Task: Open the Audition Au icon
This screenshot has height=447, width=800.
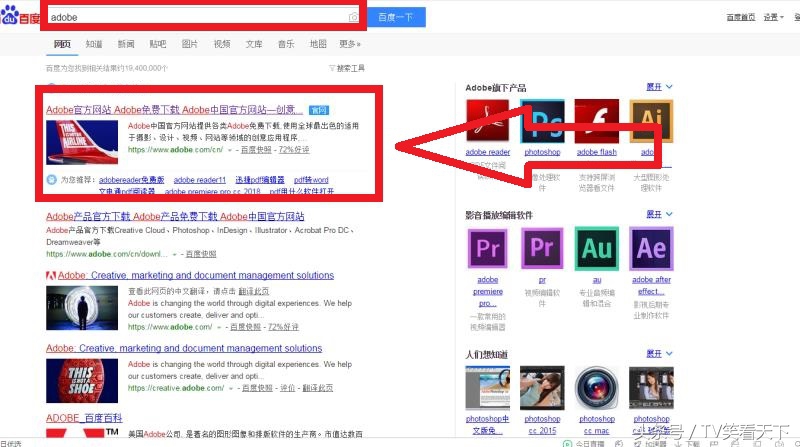Action: point(596,248)
